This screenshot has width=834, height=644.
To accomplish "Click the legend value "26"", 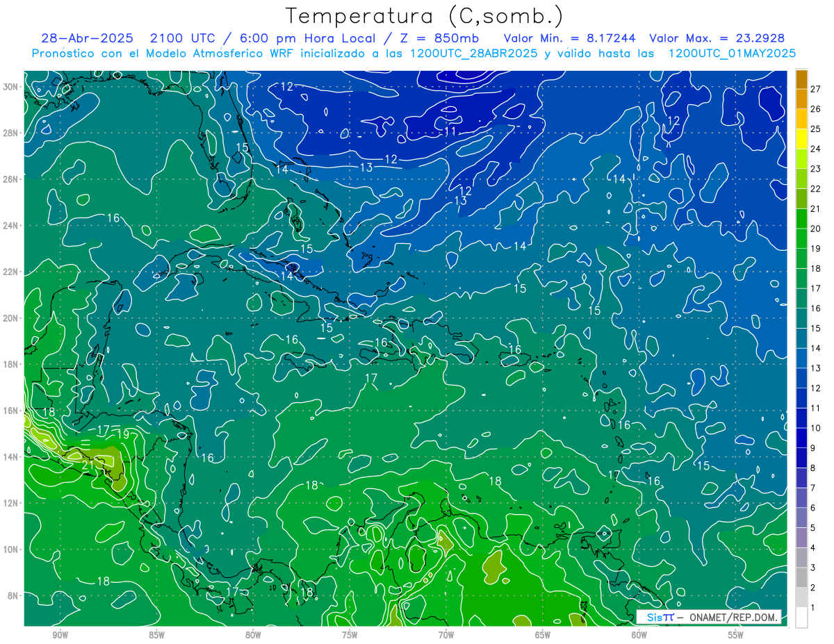I will (x=815, y=108).
